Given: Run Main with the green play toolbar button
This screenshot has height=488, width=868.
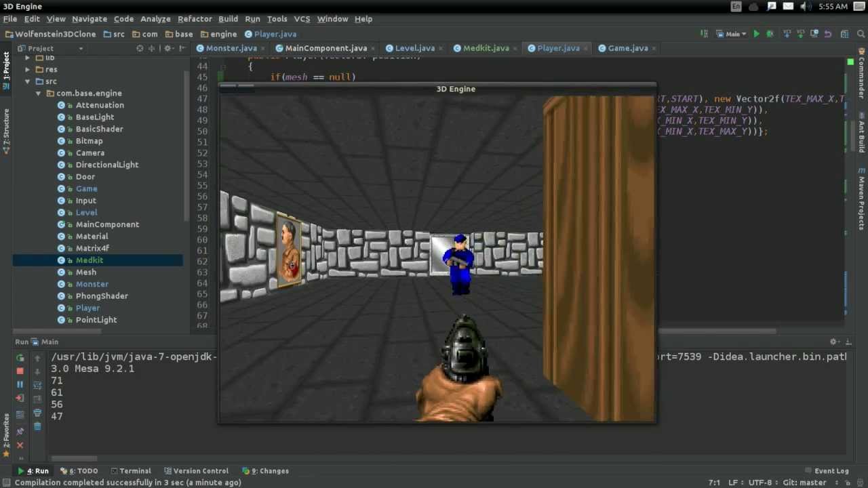Looking at the screenshot, I should (755, 34).
